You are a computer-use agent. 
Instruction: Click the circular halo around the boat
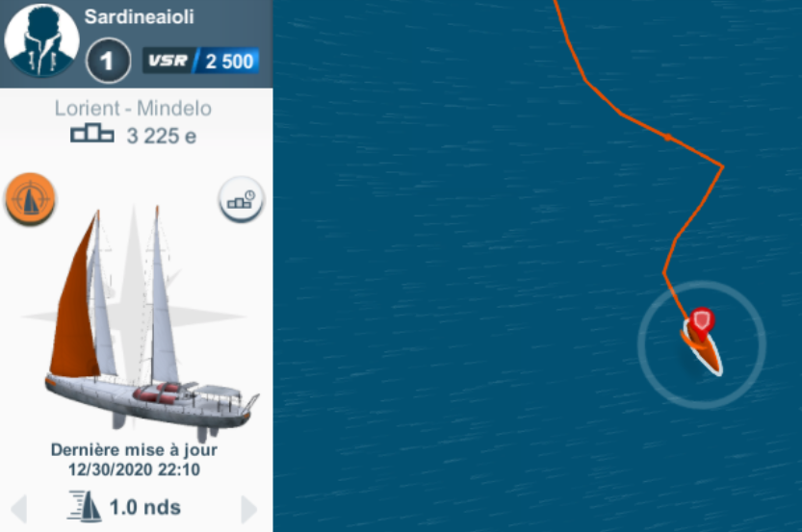pyautogui.click(x=702, y=345)
